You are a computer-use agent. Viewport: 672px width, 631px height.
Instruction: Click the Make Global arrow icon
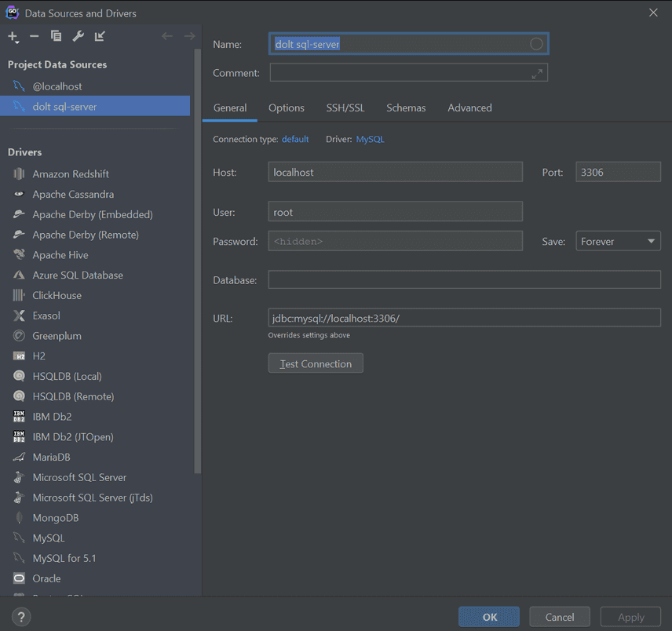click(100, 36)
